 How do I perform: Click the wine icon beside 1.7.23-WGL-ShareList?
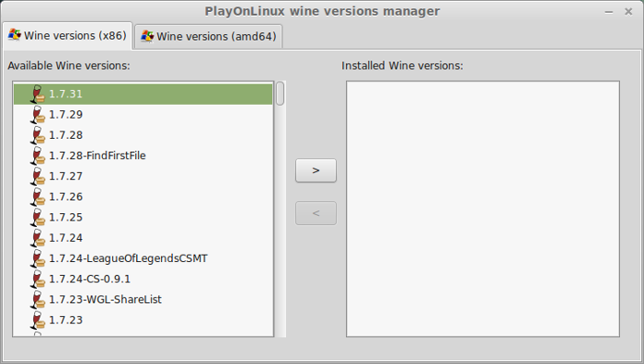click(38, 299)
